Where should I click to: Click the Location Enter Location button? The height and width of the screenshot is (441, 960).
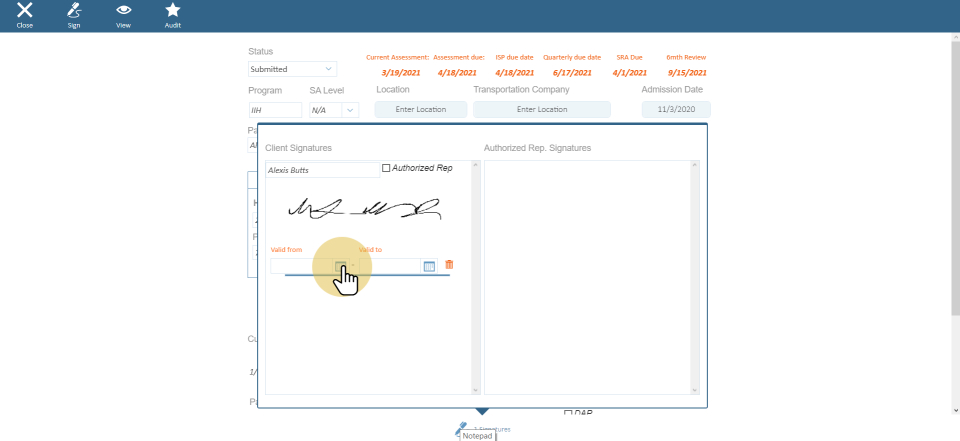[421, 110]
